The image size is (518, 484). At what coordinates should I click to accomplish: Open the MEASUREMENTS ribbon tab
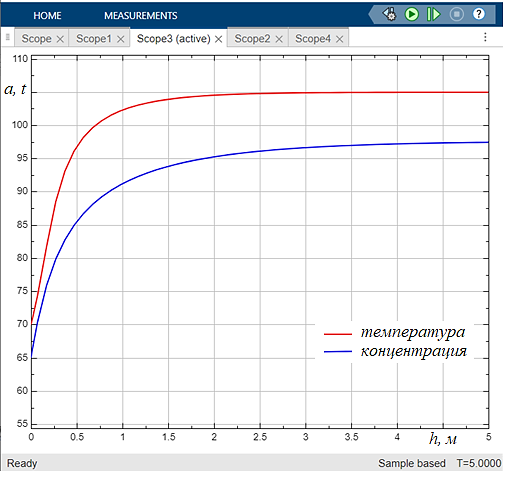(x=141, y=16)
